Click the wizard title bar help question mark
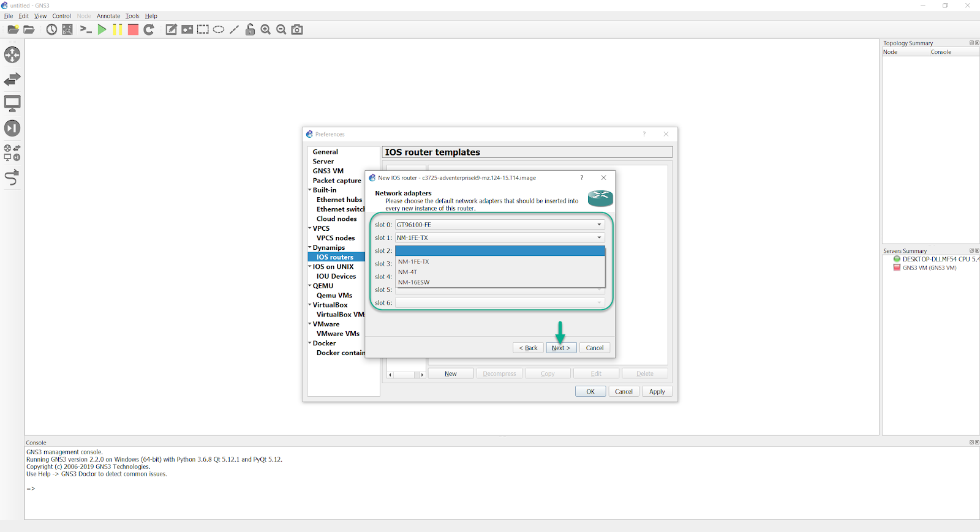The width and height of the screenshot is (980, 532). click(x=582, y=178)
